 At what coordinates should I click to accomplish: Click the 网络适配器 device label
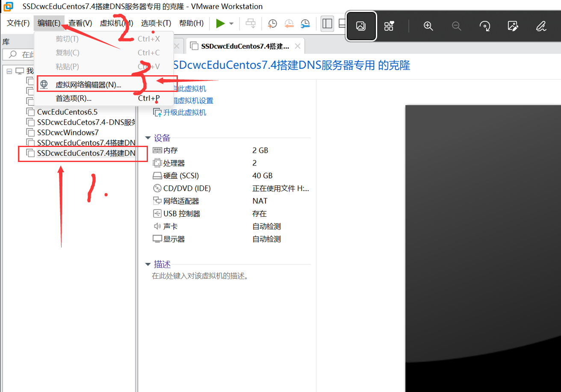click(181, 201)
